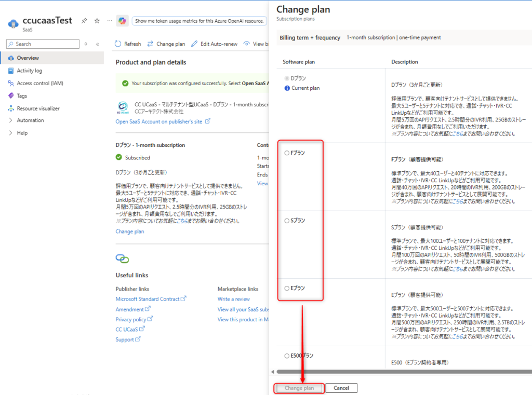Click the Refresh toolbar icon
Screen dimensions: 532x395
click(118, 44)
